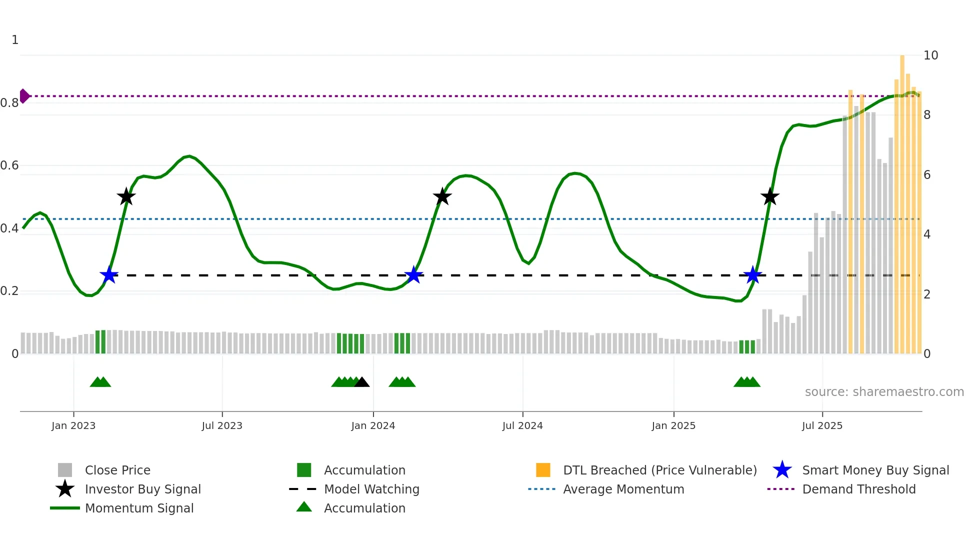Click the black star marker just before Jul 2025

point(770,196)
